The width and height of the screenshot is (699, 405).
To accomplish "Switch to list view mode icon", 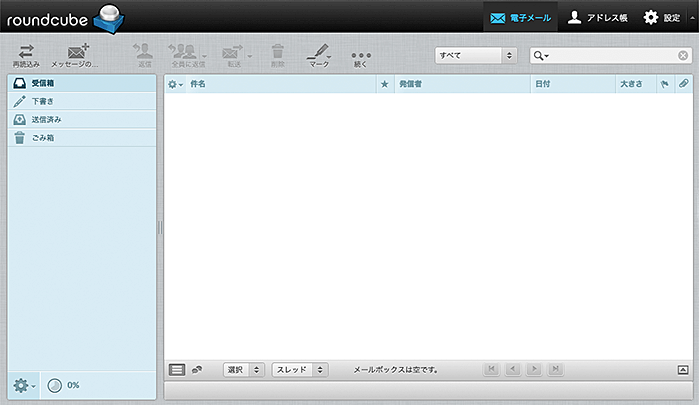I will click(177, 370).
